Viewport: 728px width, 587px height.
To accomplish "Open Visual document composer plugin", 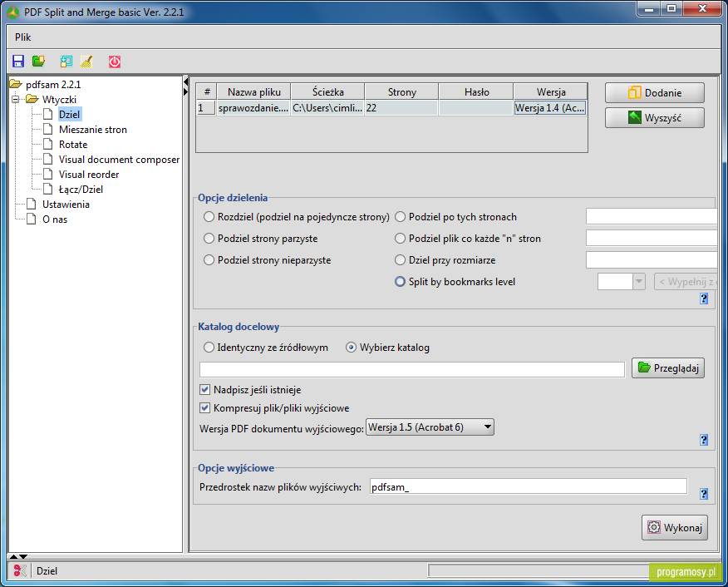I will [119, 160].
